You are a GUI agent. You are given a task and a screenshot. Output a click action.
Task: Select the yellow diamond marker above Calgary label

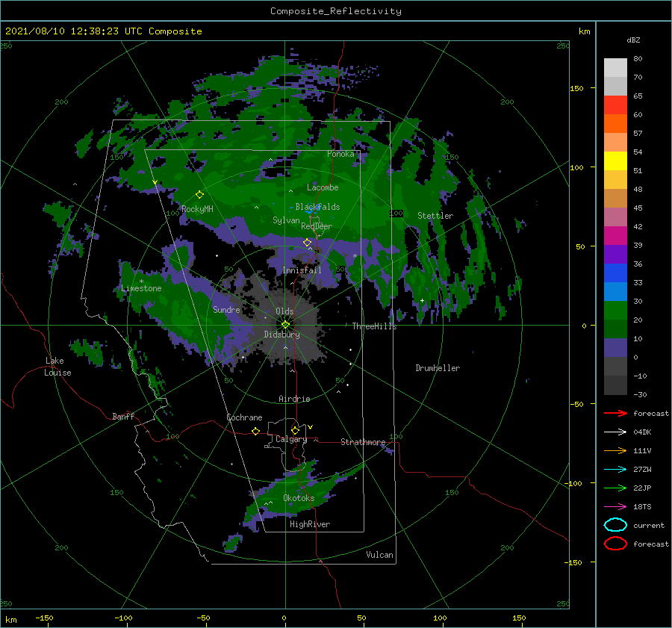click(295, 430)
